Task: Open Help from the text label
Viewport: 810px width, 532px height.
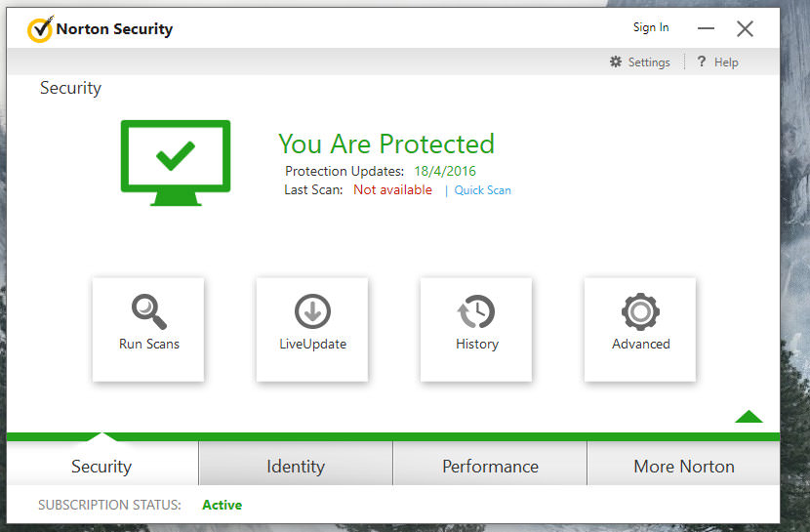Action: (x=726, y=61)
